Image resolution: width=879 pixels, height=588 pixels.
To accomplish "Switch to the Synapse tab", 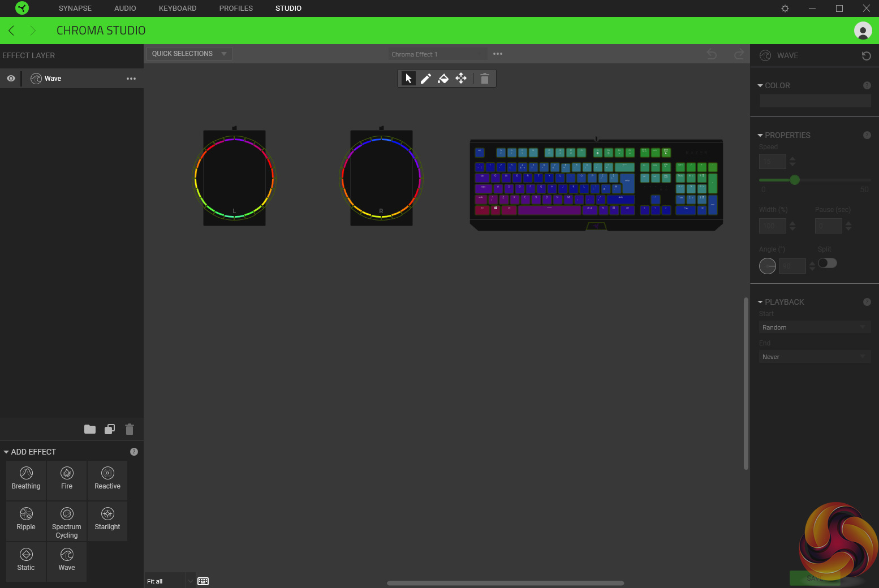I will 75,8.
